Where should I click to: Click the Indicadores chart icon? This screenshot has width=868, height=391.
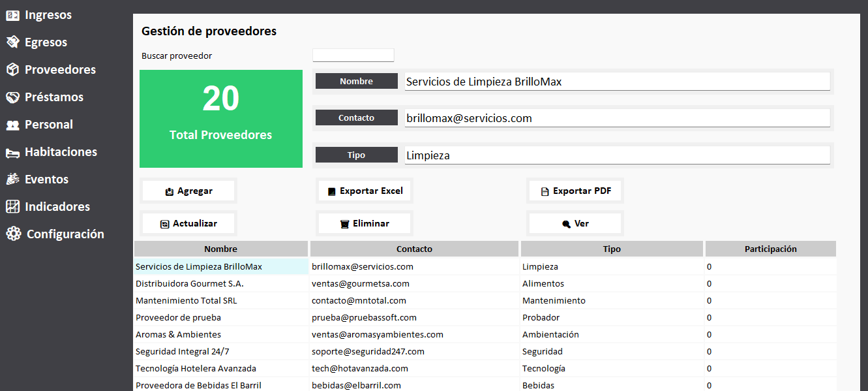click(12, 207)
